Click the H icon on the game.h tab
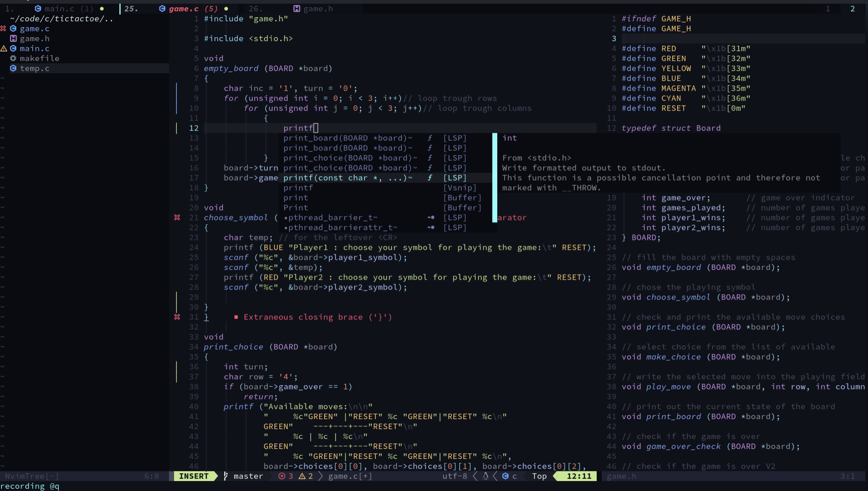The width and height of the screenshot is (868, 491). [x=297, y=9]
